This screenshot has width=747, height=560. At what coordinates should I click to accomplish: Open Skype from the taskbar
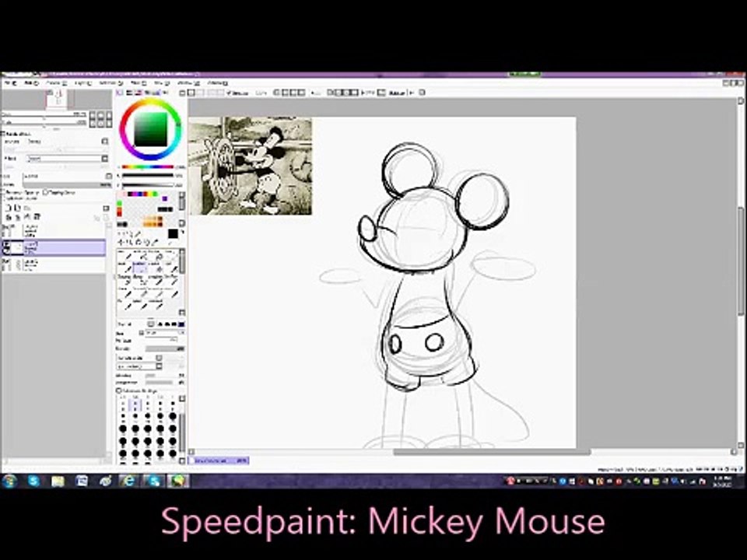(33, 481)
